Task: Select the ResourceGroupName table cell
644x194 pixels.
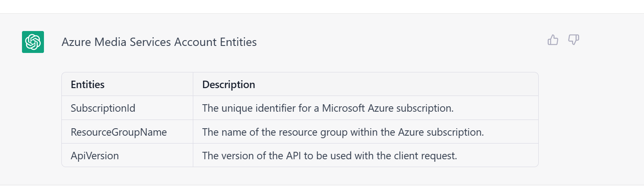Action: tap(127, 132)
